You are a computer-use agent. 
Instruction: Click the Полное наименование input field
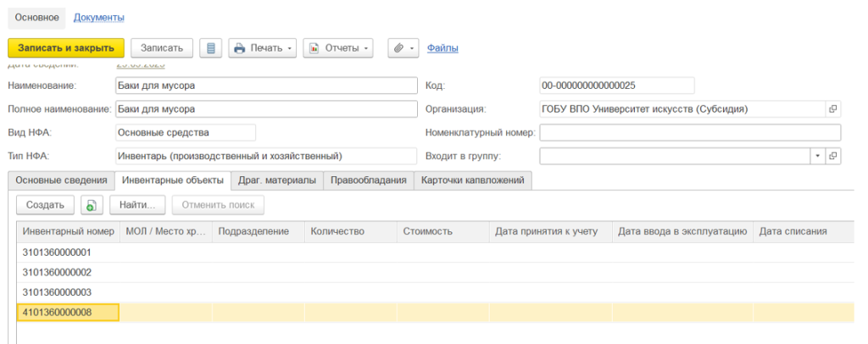[266, 109]
